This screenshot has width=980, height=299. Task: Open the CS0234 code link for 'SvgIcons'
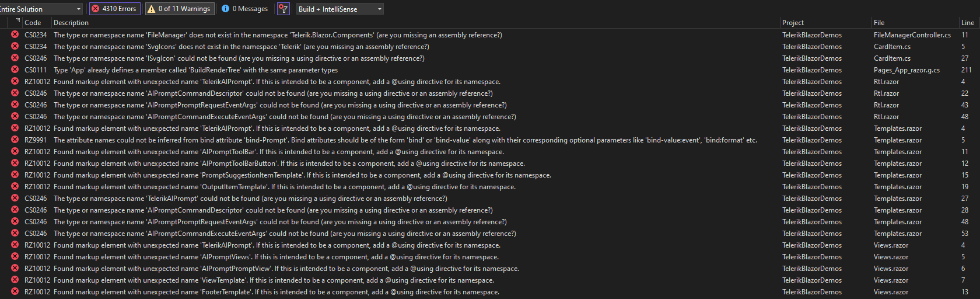[36, 47]
